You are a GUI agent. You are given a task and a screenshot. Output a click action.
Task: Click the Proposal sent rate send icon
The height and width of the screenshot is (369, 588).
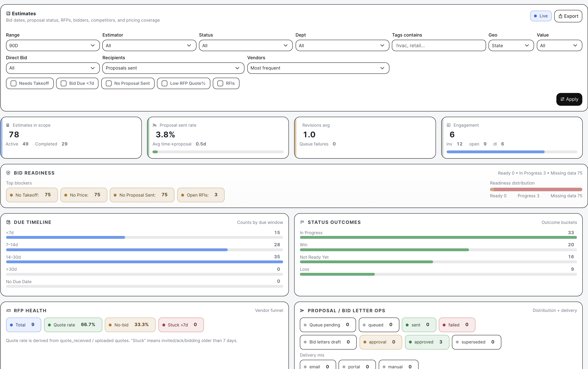155,125
